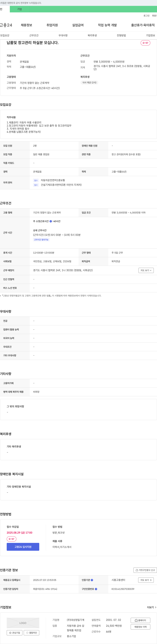
Task: Click the help icon beside 구인인증번호
Action: point(96,589)
